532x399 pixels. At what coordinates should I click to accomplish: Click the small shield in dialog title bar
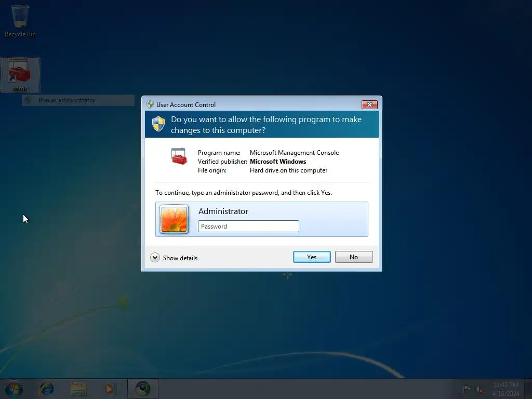(150, 104)
